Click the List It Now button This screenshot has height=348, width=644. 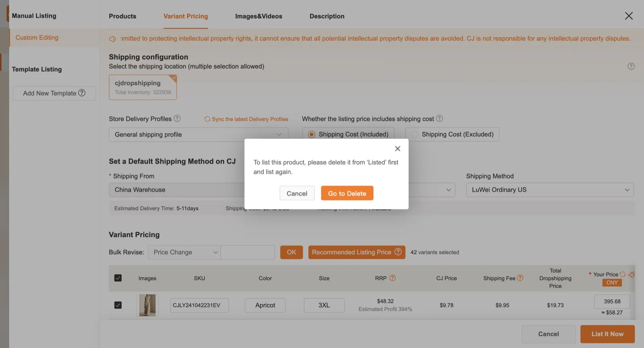point(607,334)
